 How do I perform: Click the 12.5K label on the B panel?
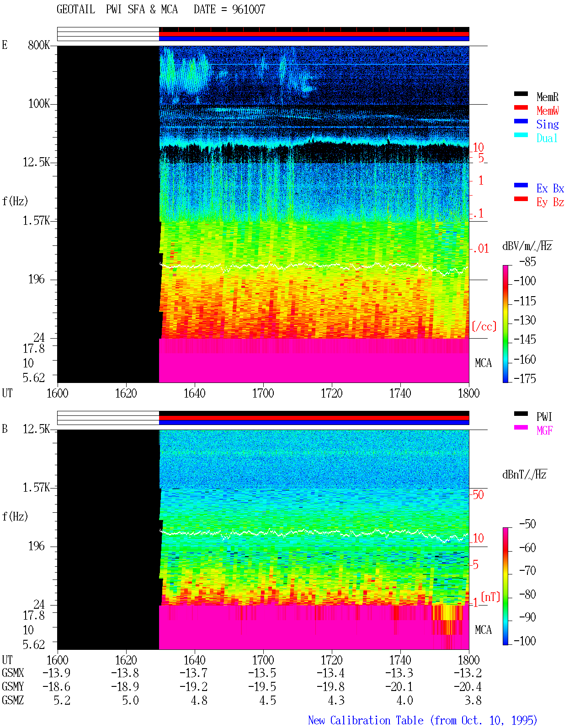36,429
